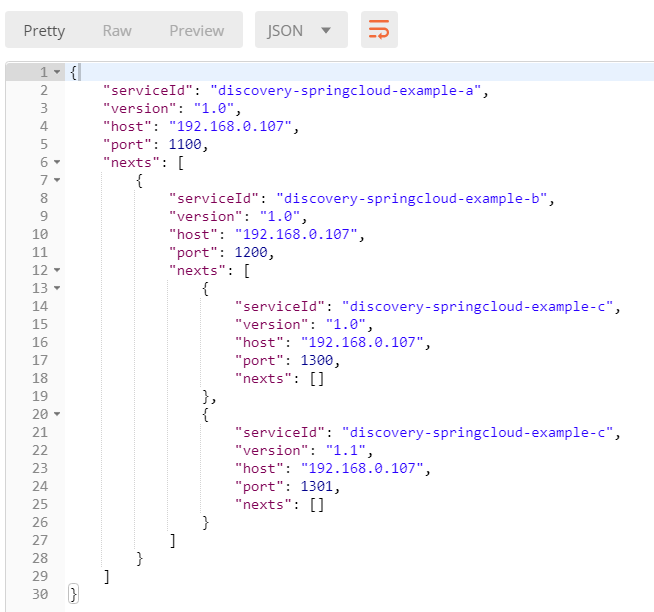Fold the object starting on line 7
The image size is (654, 612).
[56, 180]
